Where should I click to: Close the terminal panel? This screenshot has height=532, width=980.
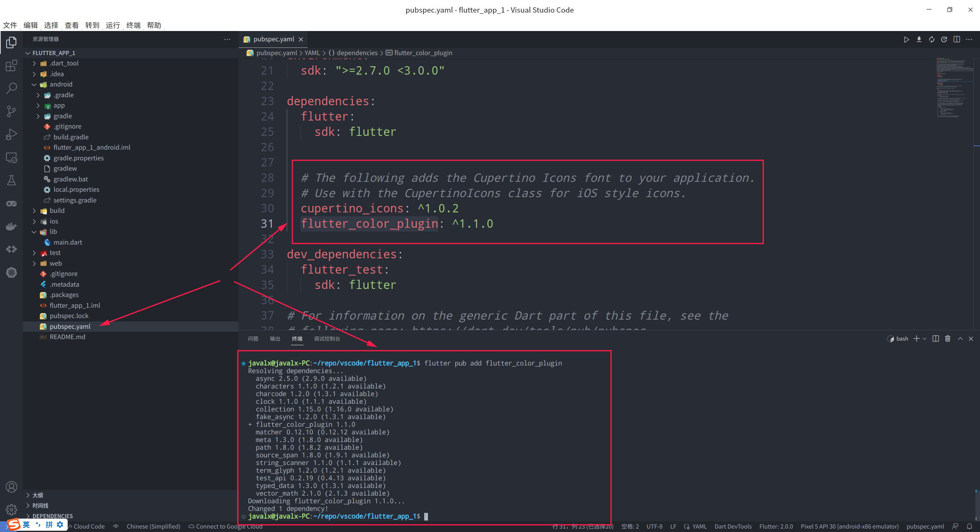(971, 339)
